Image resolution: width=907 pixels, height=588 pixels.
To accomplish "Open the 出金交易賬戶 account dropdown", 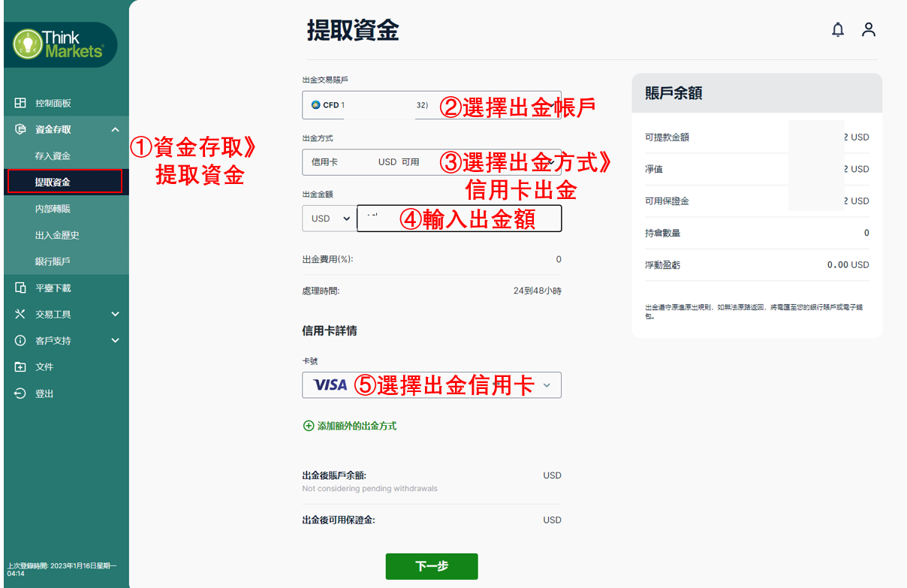I will click(432, 105).
